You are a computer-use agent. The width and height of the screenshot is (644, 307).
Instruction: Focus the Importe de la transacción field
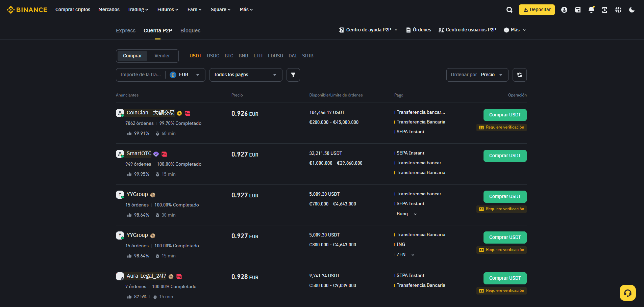pyautogui.click(x=141, y=75)
